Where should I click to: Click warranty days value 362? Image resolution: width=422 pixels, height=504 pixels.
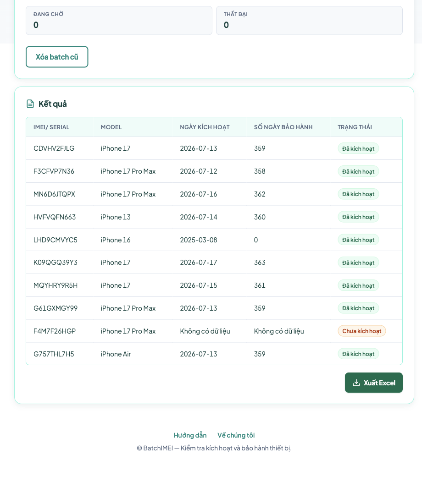(x=260, y=194)
